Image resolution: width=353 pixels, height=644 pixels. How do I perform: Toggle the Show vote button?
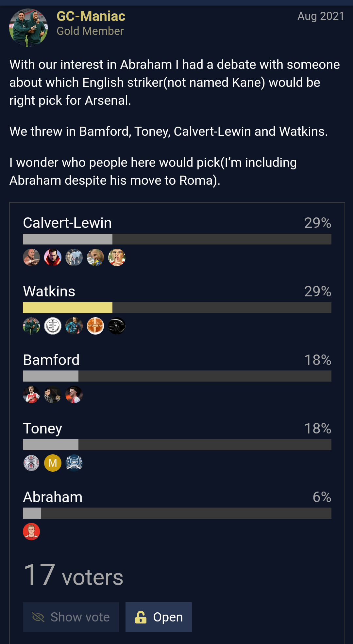71,617
